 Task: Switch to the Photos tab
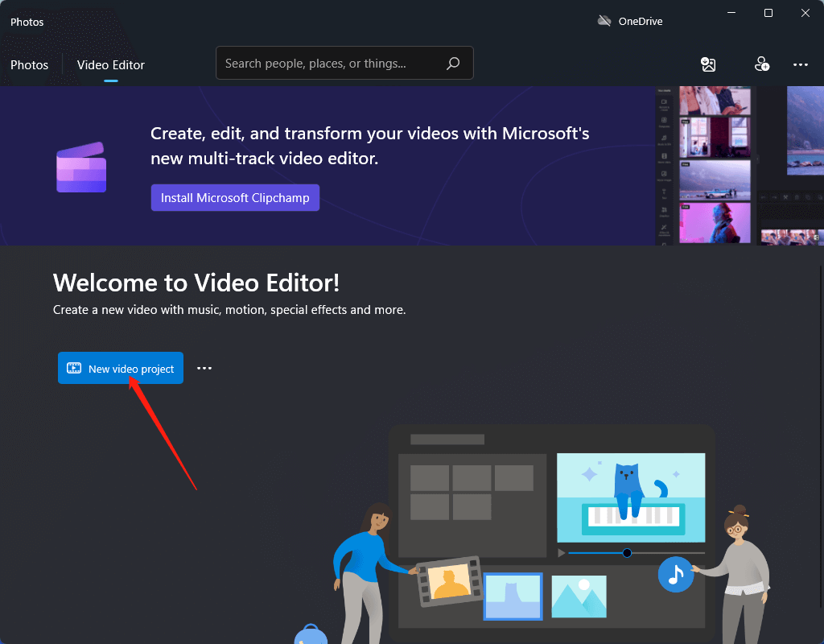tap(30, 65)
